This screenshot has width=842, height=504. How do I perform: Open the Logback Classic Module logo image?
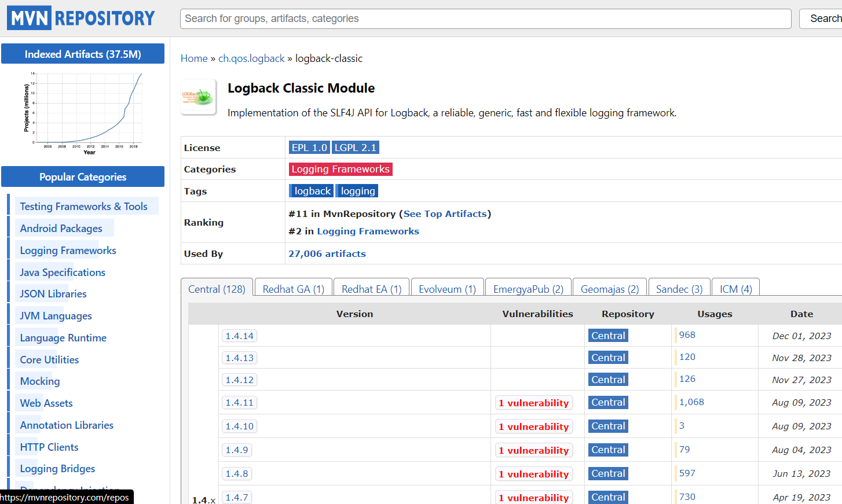tap(199, 97)
